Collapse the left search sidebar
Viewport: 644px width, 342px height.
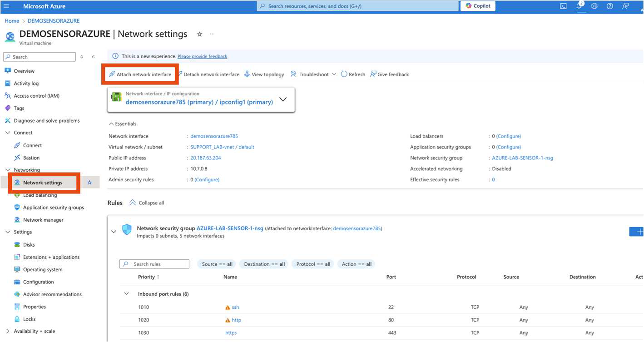coord(93,56)
